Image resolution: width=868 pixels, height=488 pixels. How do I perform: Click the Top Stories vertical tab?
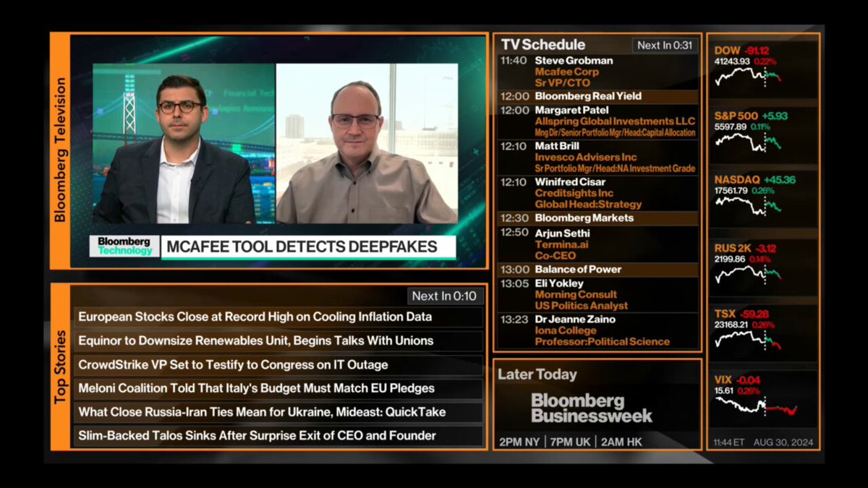coord(60,367)
